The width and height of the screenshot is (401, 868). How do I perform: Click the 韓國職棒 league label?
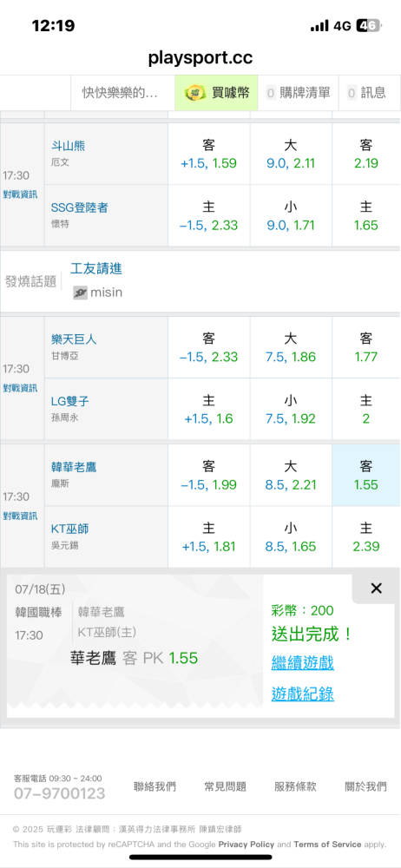(39, 612)
